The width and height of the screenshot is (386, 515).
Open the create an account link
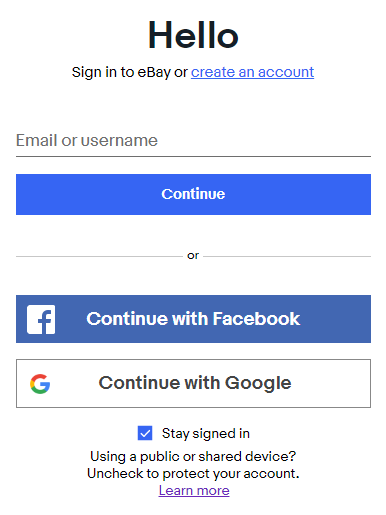coord(252,72)
